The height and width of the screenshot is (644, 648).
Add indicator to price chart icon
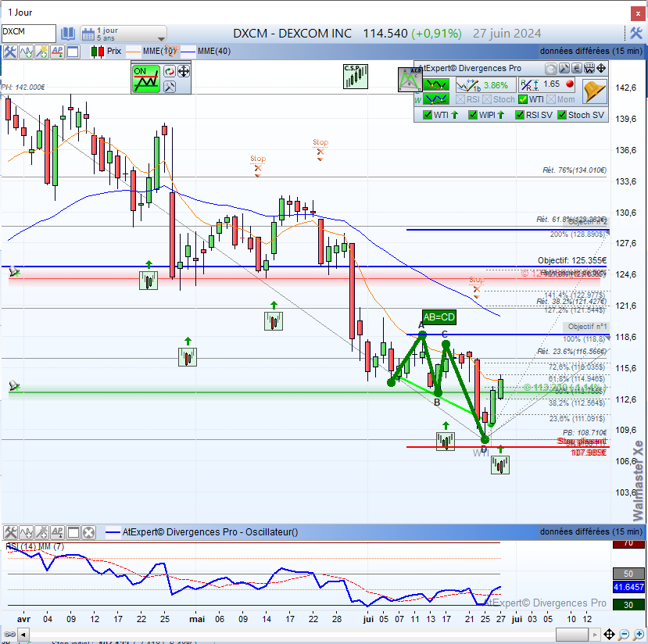[26, 52]
